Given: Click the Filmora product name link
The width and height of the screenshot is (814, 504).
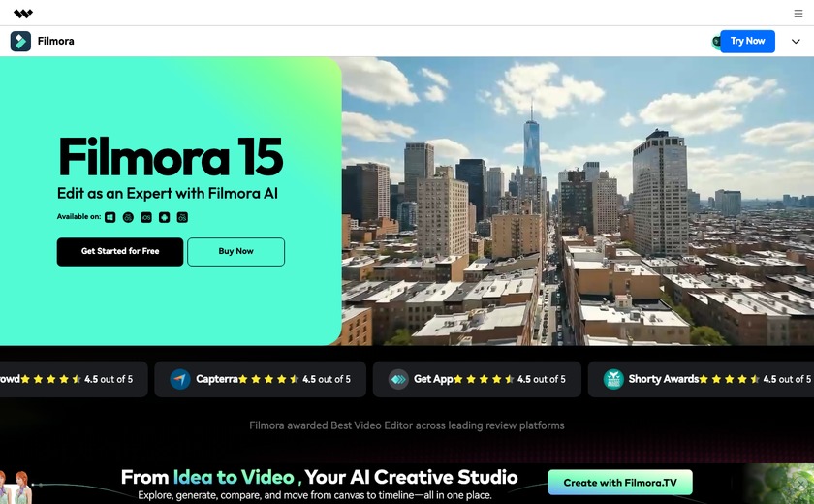Looking at the screenshot, I should point(55,41).
